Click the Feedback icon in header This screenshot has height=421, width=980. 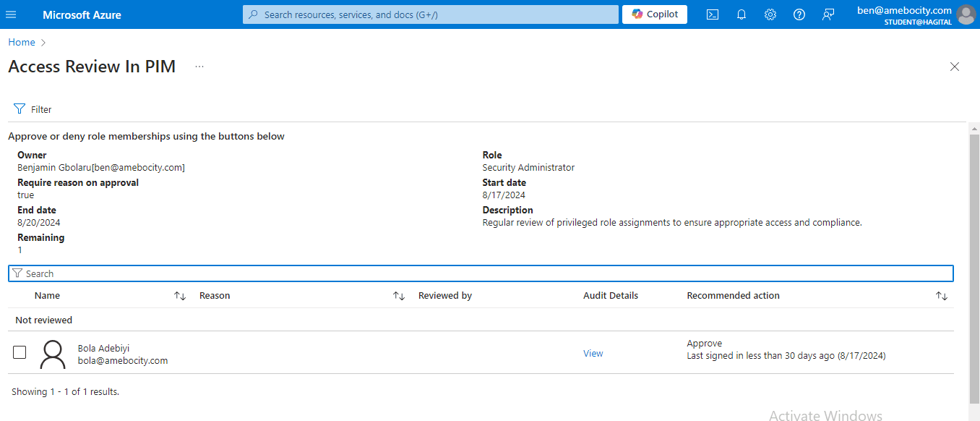pos(828,14)
